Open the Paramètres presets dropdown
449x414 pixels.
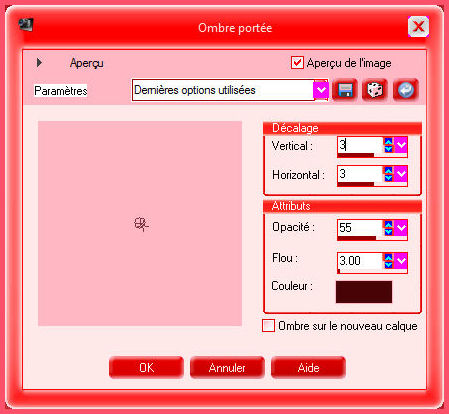tap(321, 90)
